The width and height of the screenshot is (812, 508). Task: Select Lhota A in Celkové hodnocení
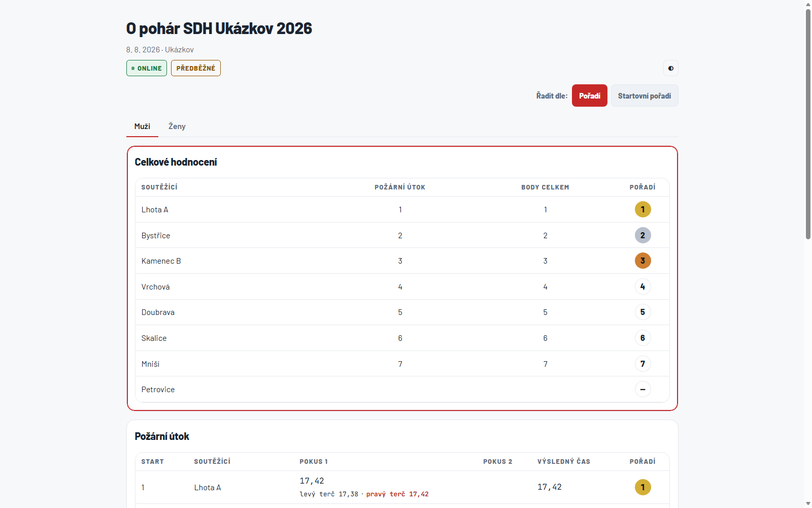pyautogui.click(x=155, y=210)
